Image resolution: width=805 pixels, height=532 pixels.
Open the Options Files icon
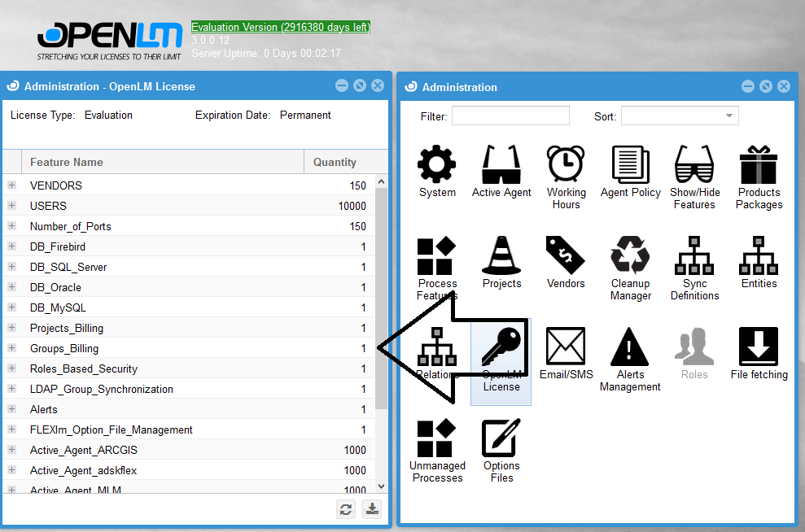pos(501,439)
